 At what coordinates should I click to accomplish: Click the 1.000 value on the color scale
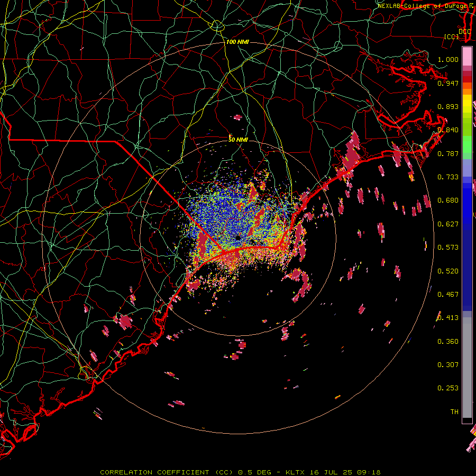[448, 59]
